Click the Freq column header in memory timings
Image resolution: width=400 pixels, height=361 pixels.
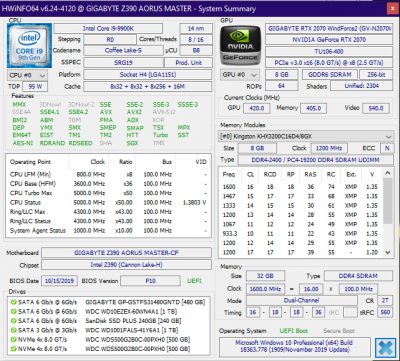click(x=229, y=174)
